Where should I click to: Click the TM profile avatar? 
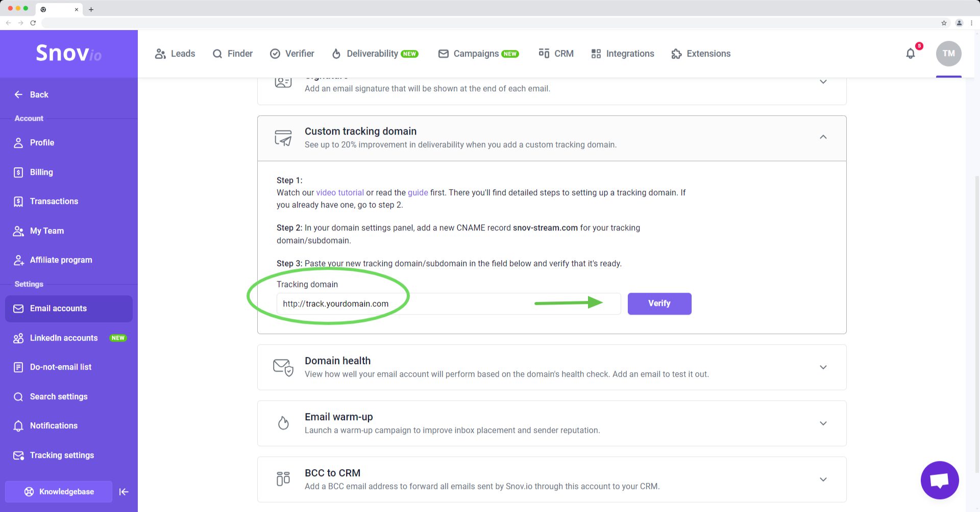pos(948,54)
